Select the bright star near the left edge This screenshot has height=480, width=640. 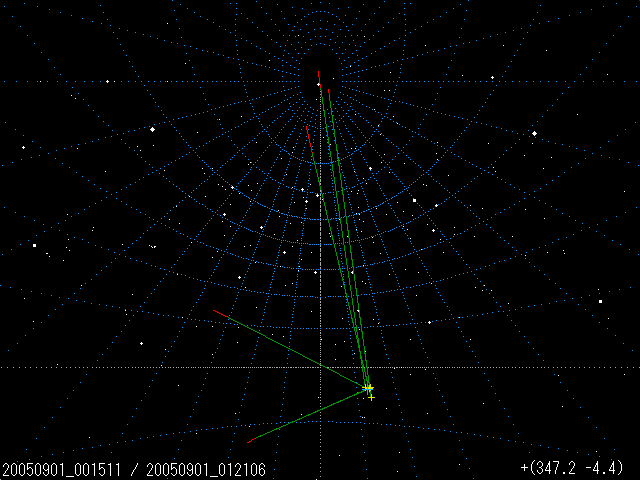[x=34, y=245]
